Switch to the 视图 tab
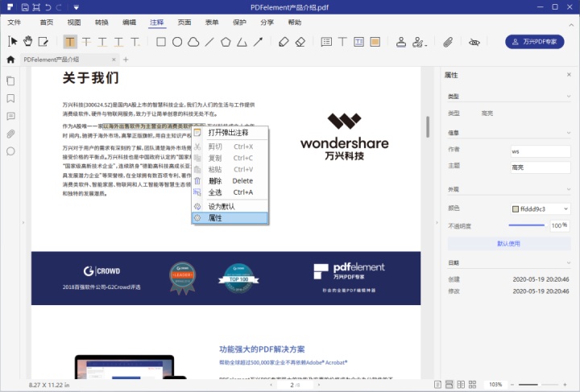The height and width of the screenshot is (392, 580). pos(74,23)
